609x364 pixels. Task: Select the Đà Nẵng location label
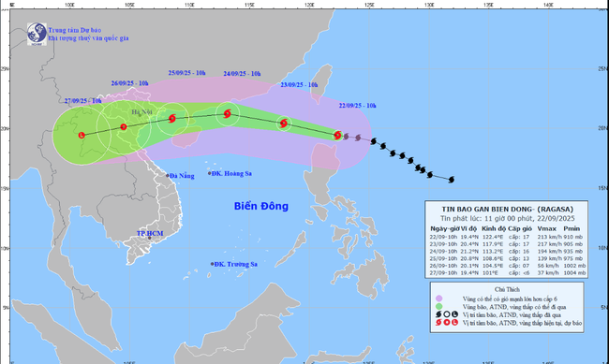(x=182, y=176)
